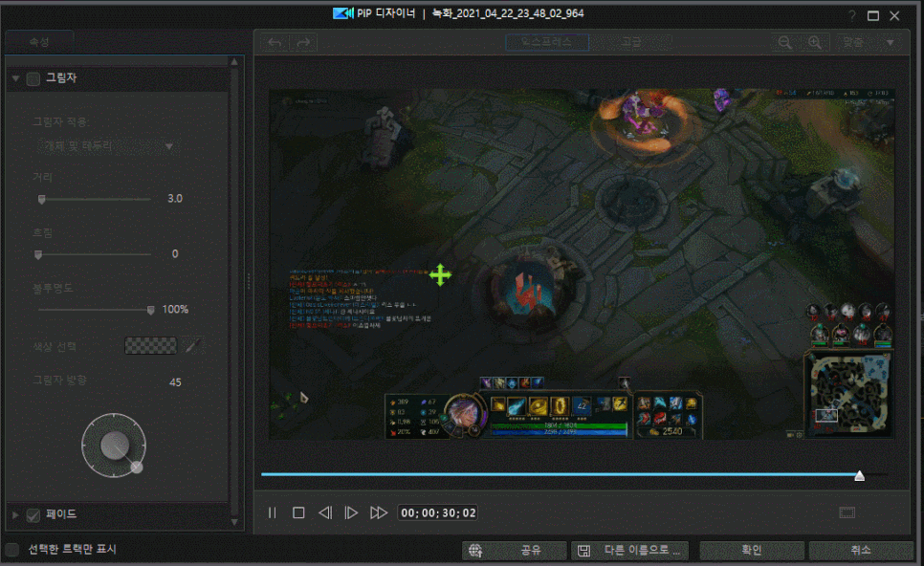Switch to the 고급 tab
Viewport: 924px width, 566px height.
coord(630,42)
